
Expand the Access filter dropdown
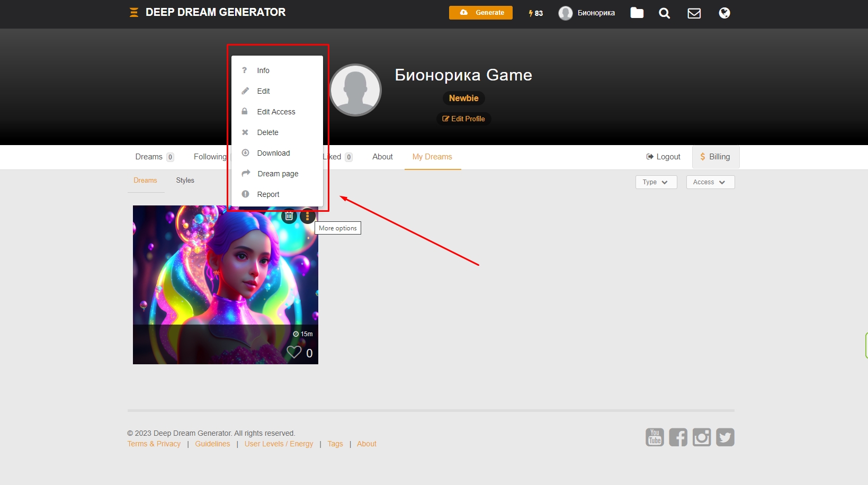pos(710,182)
